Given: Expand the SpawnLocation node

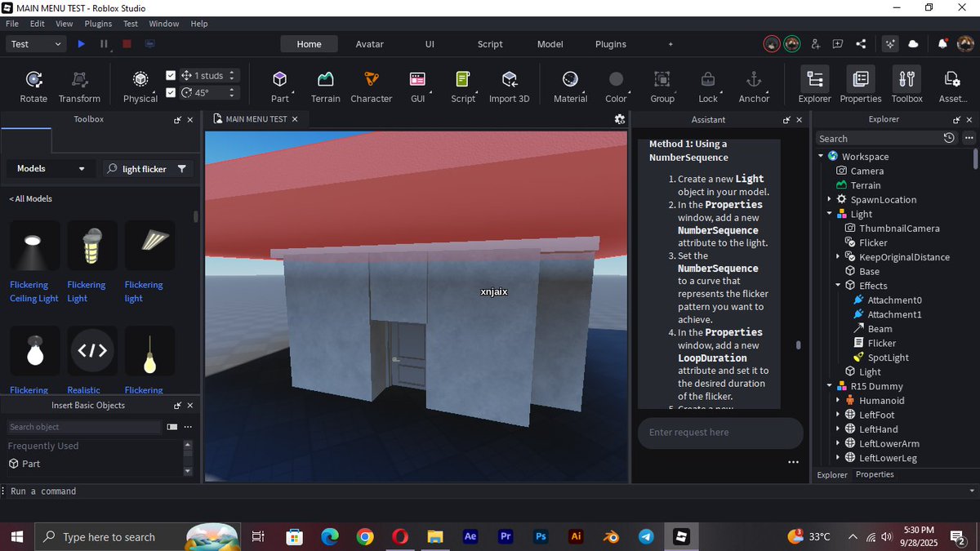Looking at the screenshot, I should click(x=829, y=199).
